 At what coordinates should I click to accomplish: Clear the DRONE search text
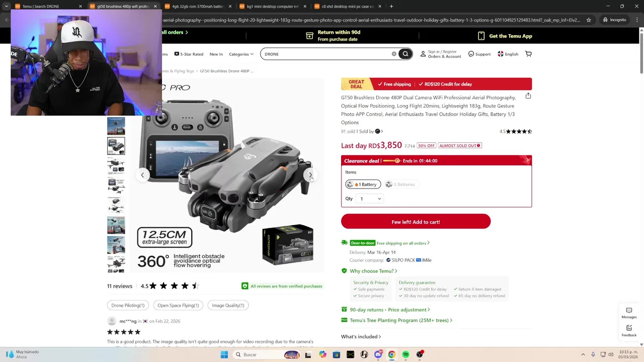394,54
